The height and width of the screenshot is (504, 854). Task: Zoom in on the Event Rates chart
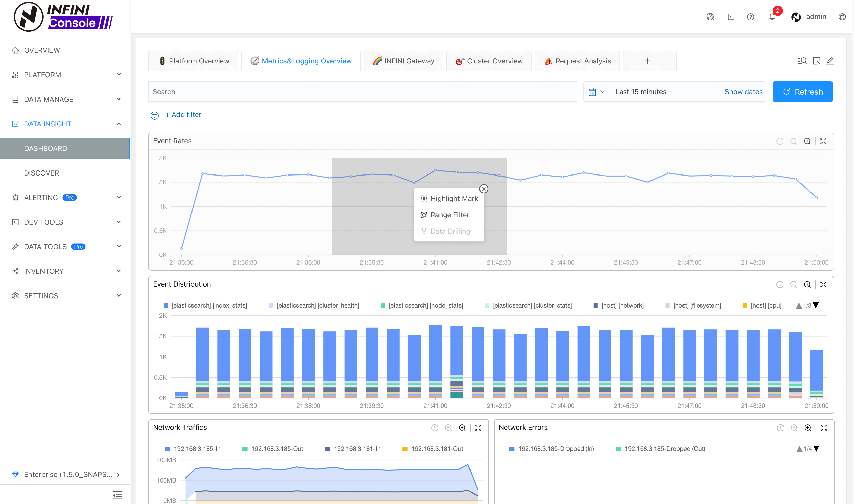pyautogui.click(x=807, y=141)
